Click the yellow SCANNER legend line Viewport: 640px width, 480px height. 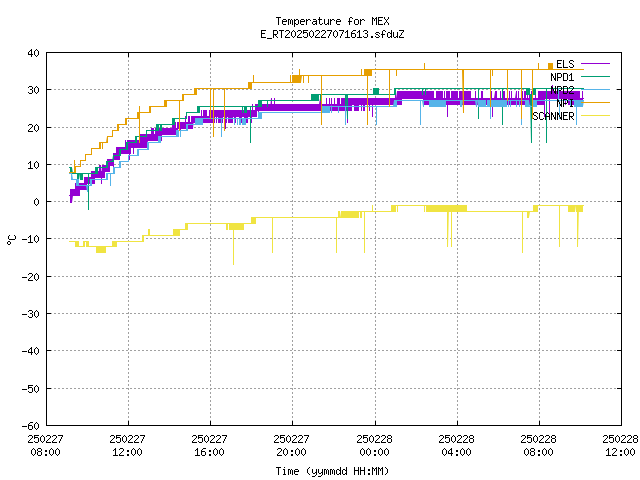pyautogui.click(x=595, y=116)
